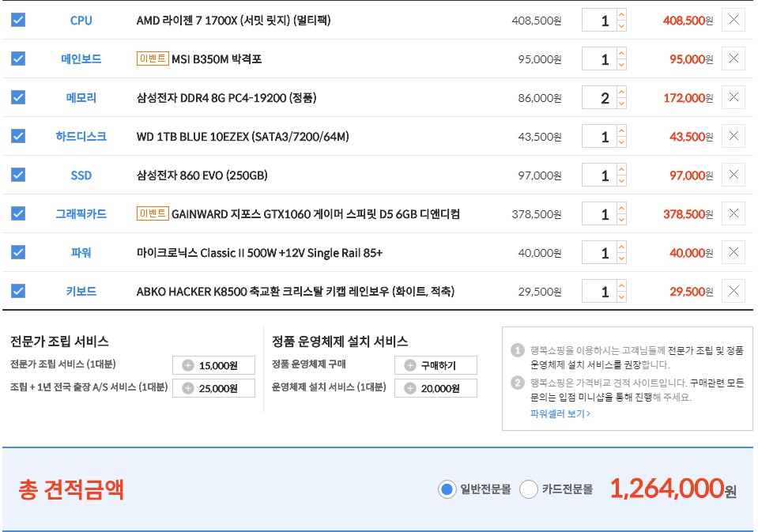Open the SSD category link
758x532 pixels.
pyautogui.click(x=81, y=175)
